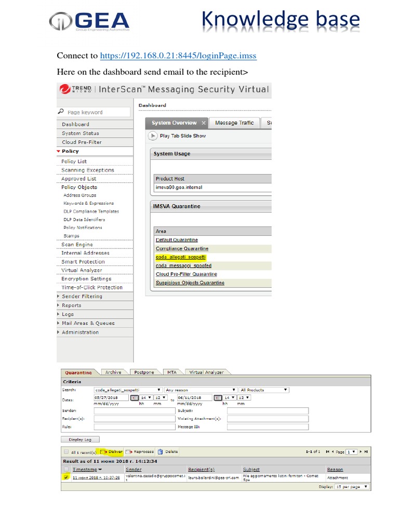This screenshot has height=532, width=399.
Task: Switch to the Archive tab
Action: pos(113,372)
